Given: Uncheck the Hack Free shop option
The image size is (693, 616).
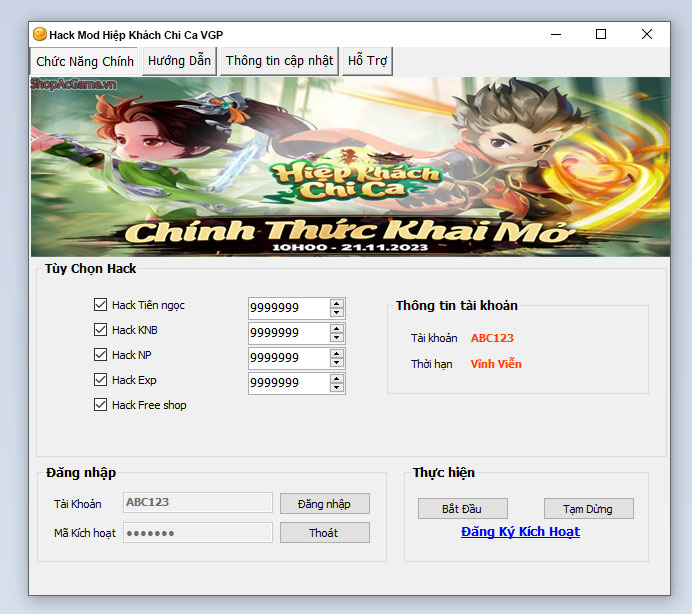Looking at the screenshot, I should point(100,405).
